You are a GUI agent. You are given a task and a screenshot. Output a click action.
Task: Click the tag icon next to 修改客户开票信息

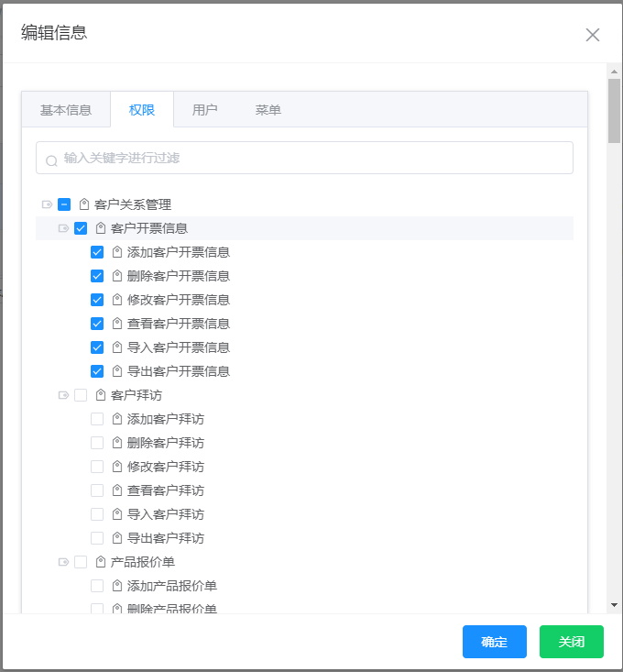click(117, 300)
